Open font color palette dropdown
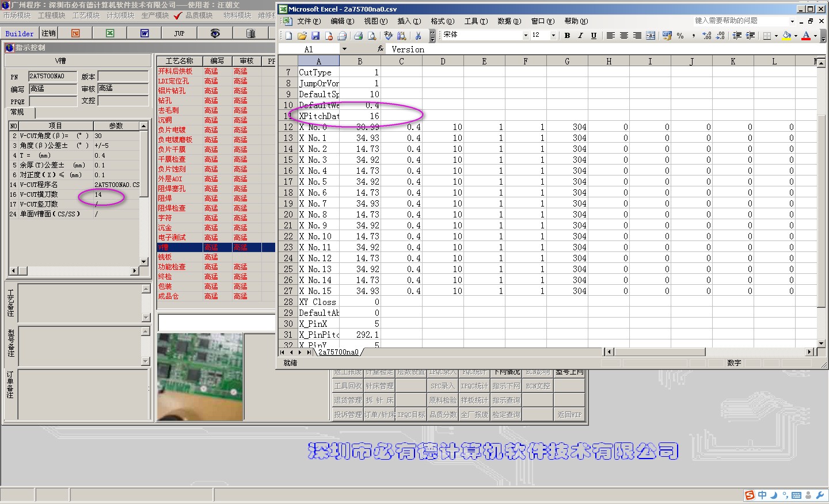829x504 pixels. [x=815, y=36]
